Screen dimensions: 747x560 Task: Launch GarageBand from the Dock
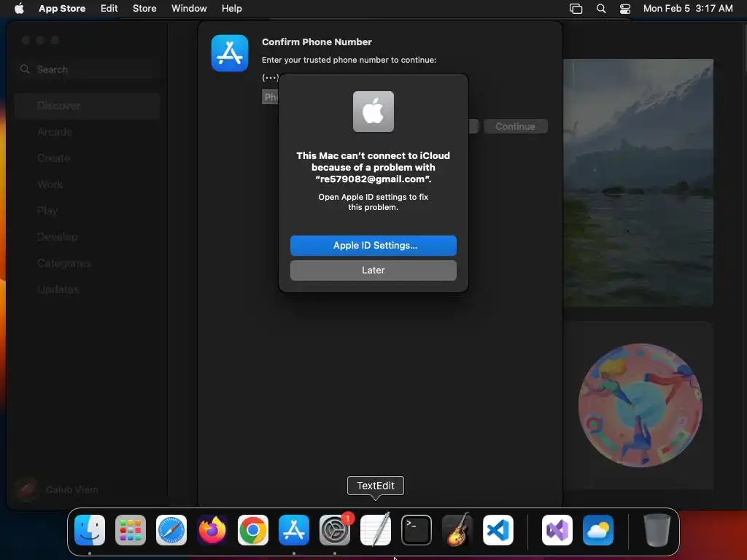[457, 530]
